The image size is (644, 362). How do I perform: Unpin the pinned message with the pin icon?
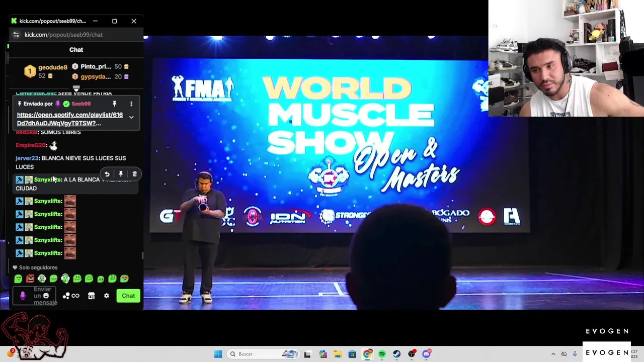(114, 104)
